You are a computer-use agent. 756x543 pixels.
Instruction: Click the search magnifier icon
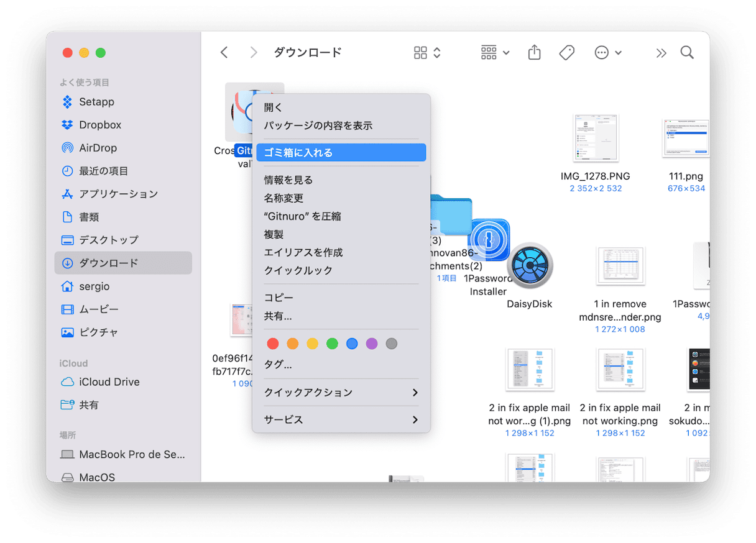coord(686,53)
